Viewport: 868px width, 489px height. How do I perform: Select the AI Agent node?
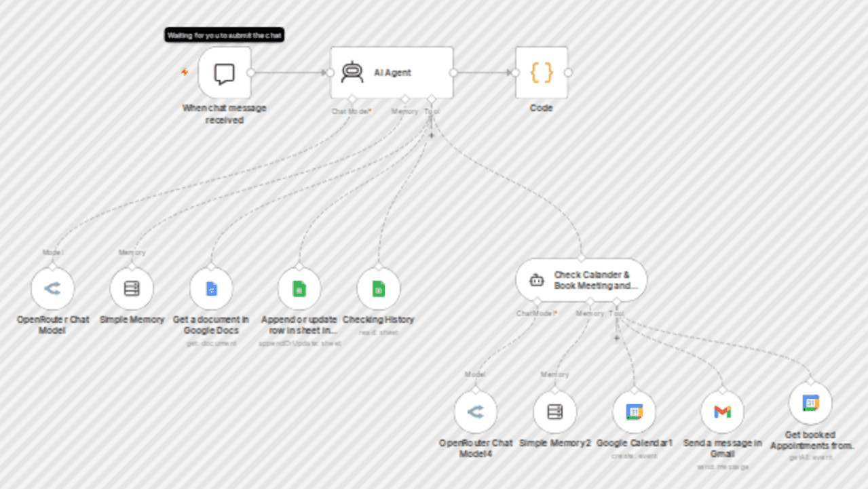(392, 73)
